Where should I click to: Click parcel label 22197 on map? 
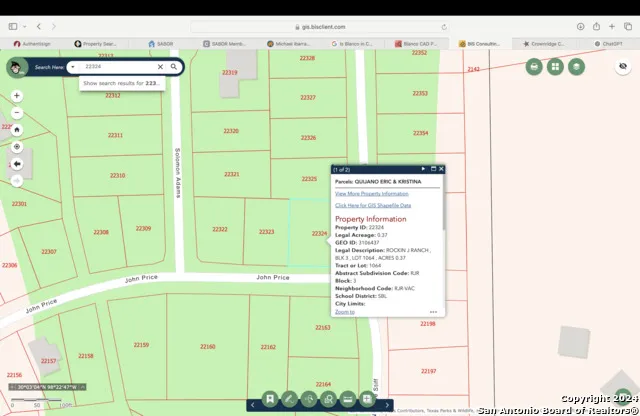[429, 371]
